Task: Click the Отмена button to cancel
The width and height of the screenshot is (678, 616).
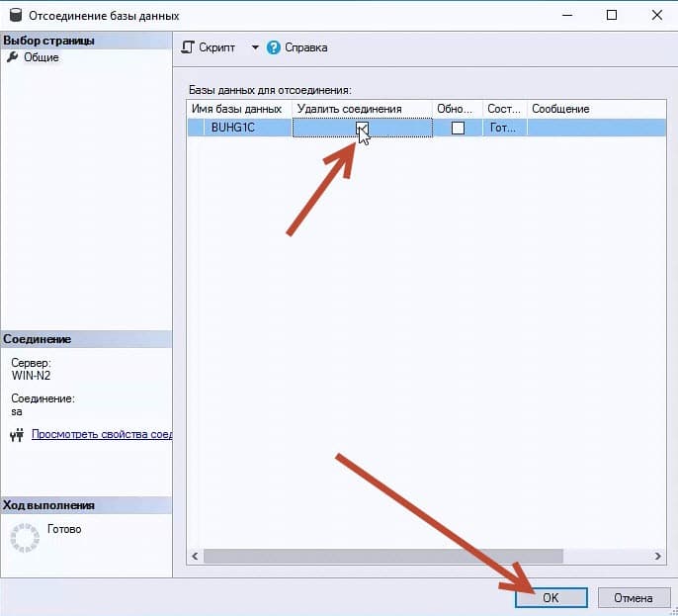Action: (x=634, y=598)
